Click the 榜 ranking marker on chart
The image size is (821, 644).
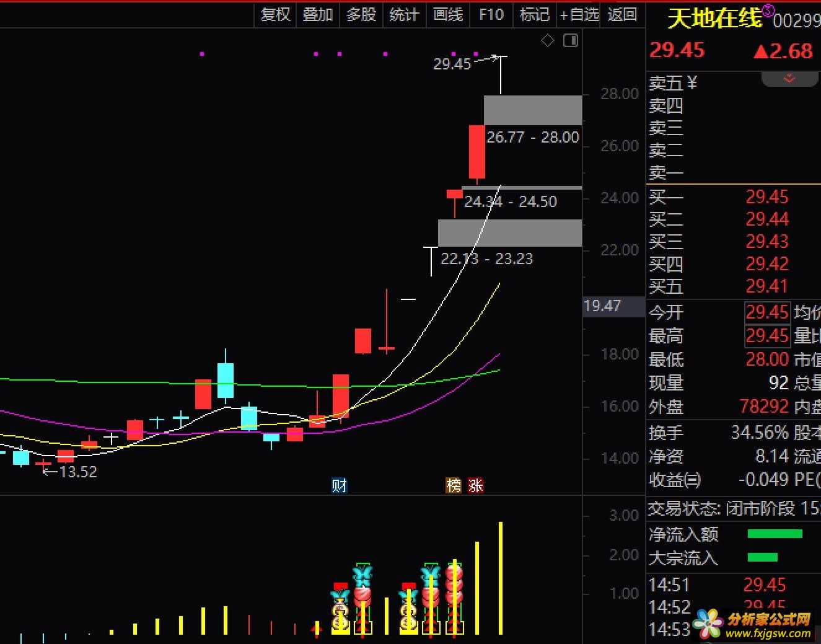[454, 485]
